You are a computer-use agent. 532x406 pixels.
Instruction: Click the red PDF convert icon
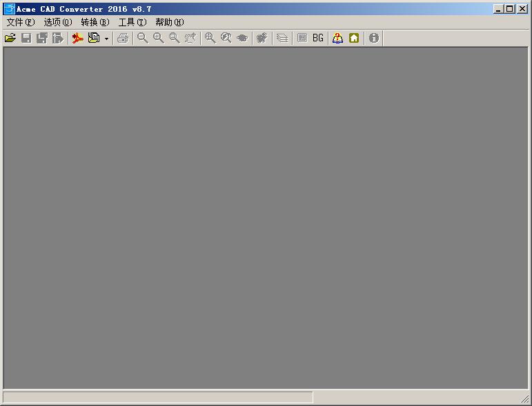[x=78, y=38]
